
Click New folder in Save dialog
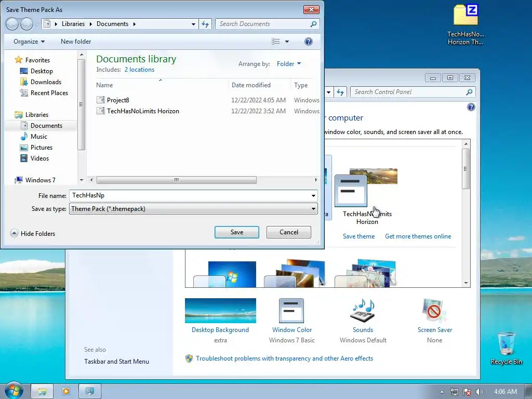(x=76, y=42)
